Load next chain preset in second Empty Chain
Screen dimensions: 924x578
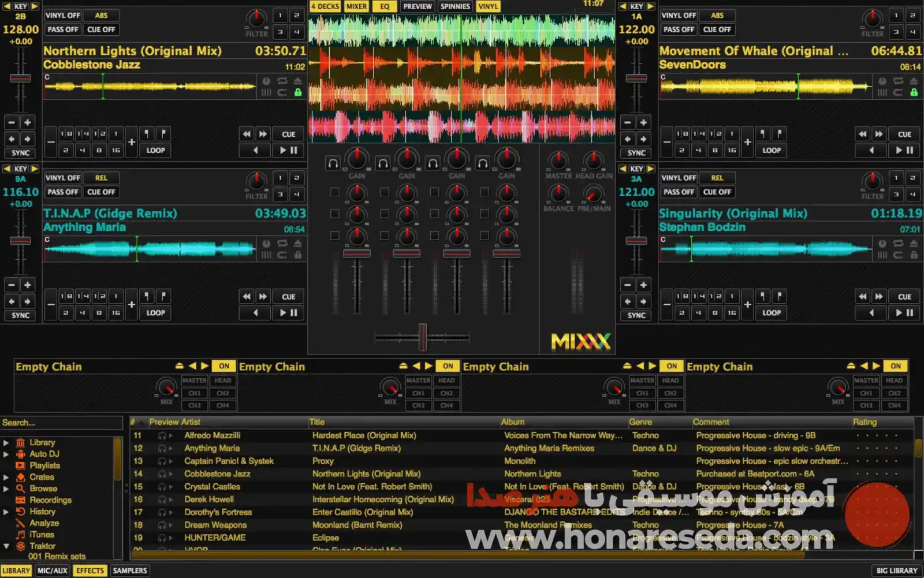pyautogui.click(x=429, y=366)
